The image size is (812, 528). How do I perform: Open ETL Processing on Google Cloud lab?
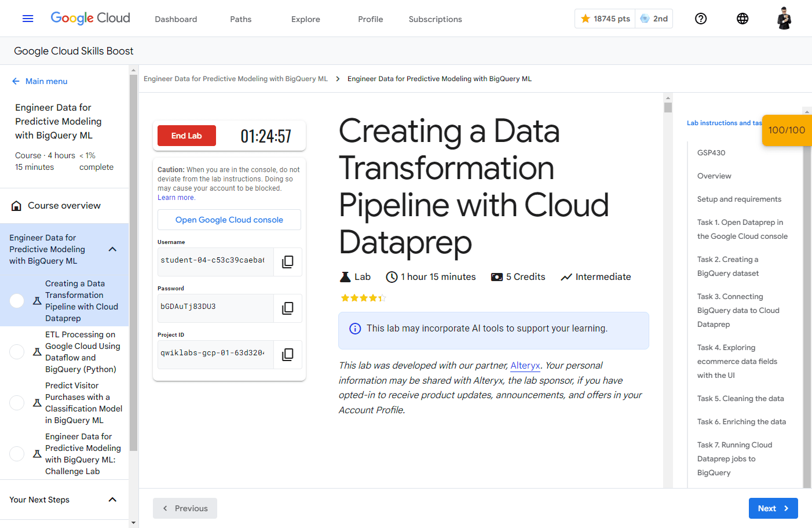[83, 352]
